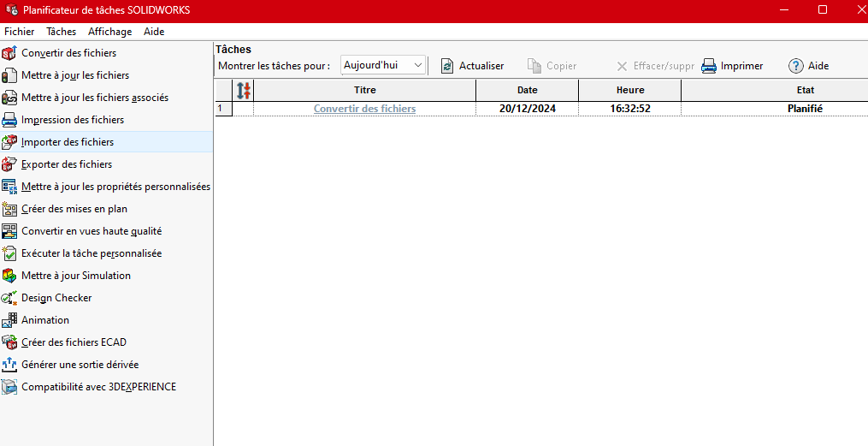Click the Impression des fichiers printer icon
This screenshot has height=446, width=868.
9,120
